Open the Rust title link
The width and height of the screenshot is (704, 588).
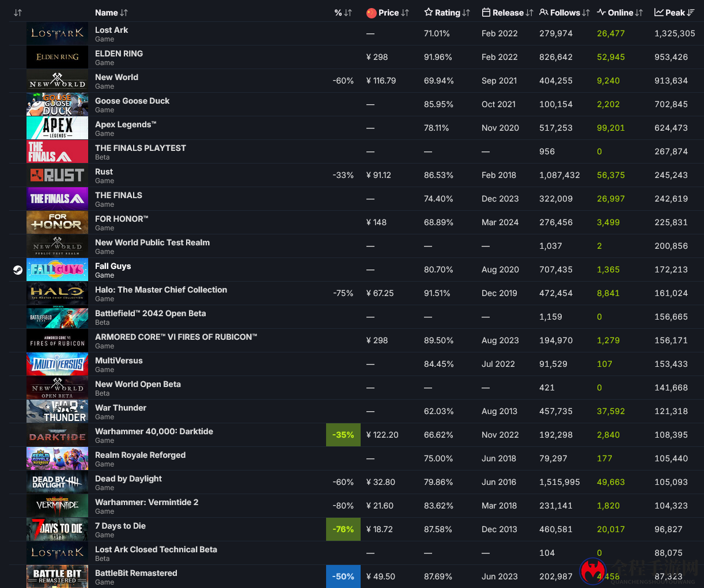pyautogui.click(x=104, y=172)
